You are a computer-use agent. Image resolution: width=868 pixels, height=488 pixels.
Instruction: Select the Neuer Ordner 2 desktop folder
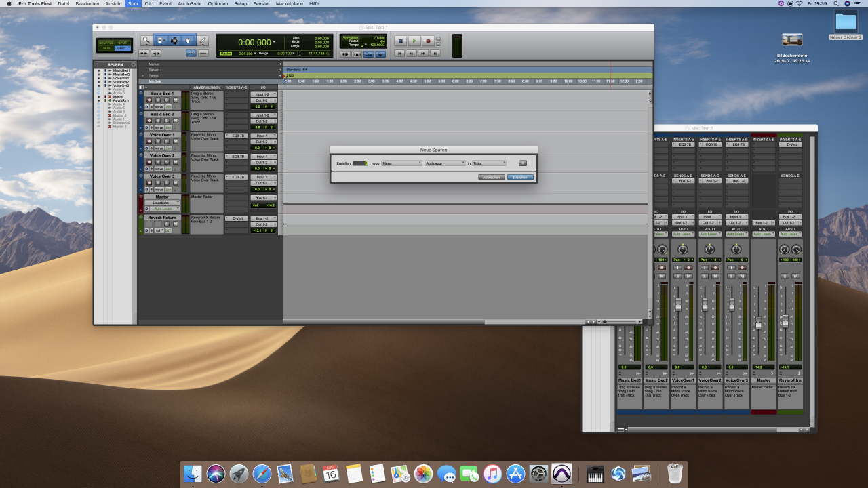coord(846,26)
